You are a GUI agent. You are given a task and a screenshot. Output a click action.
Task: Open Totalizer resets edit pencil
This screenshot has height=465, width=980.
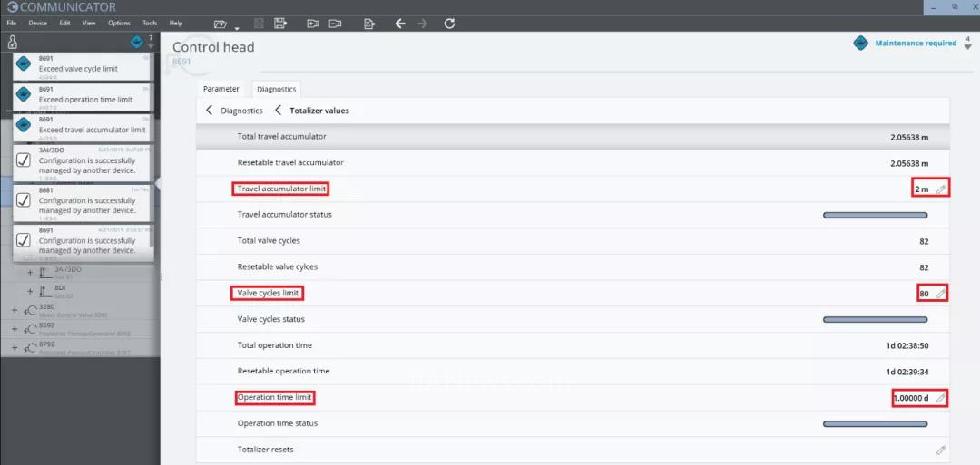940,450
